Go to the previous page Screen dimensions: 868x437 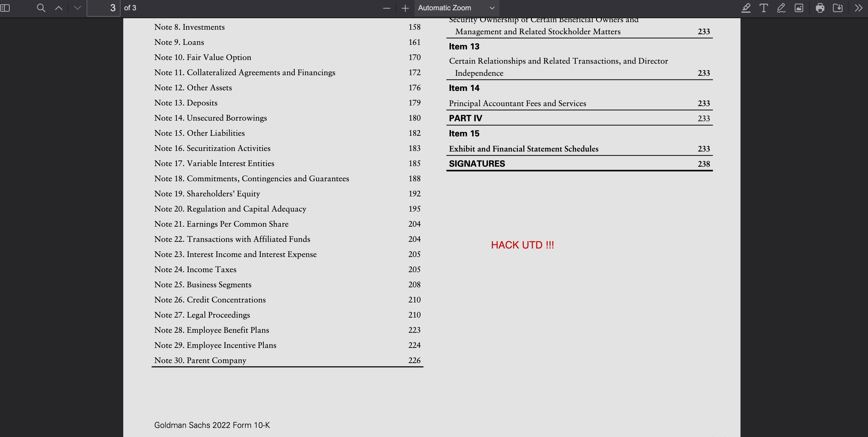(x=59, y=8)
